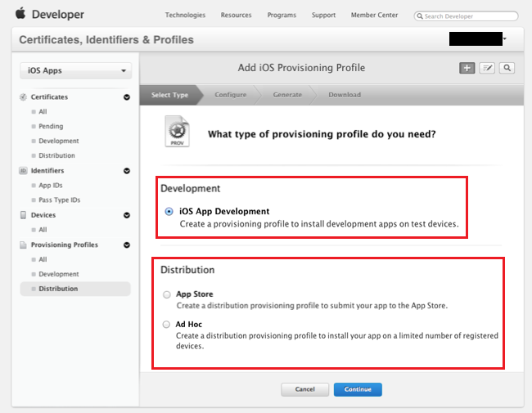
Task: Click the Devices phone icon
Action: pyautogui.click(x=23, y=215)
